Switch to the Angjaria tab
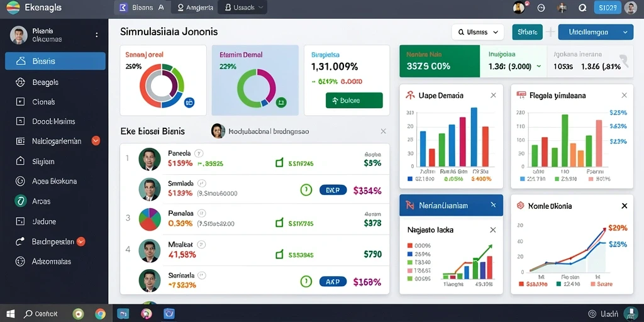This screenshot has height=322, width=644. [195, 8]
